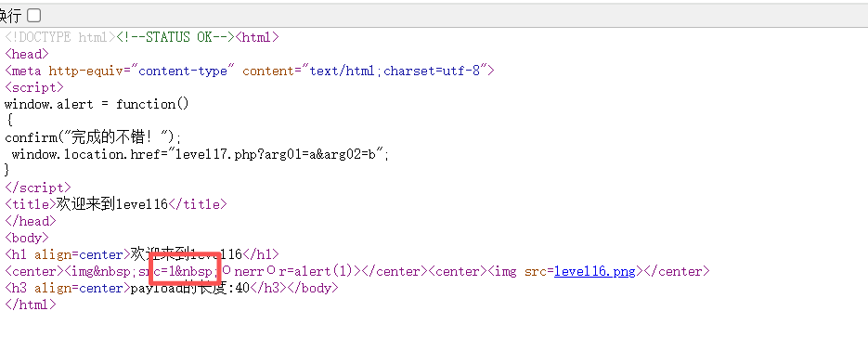Click the h3 payload的长度:40 line

click(171, 288)
